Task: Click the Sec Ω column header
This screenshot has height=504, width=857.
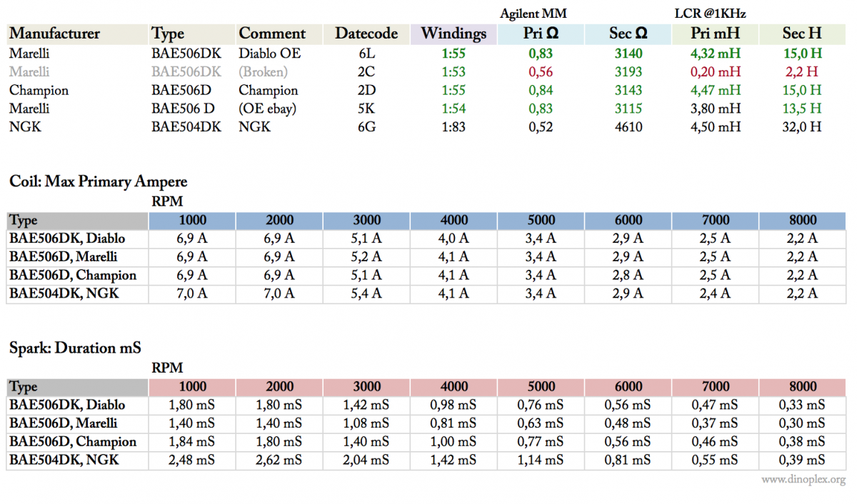Action: 628,34
